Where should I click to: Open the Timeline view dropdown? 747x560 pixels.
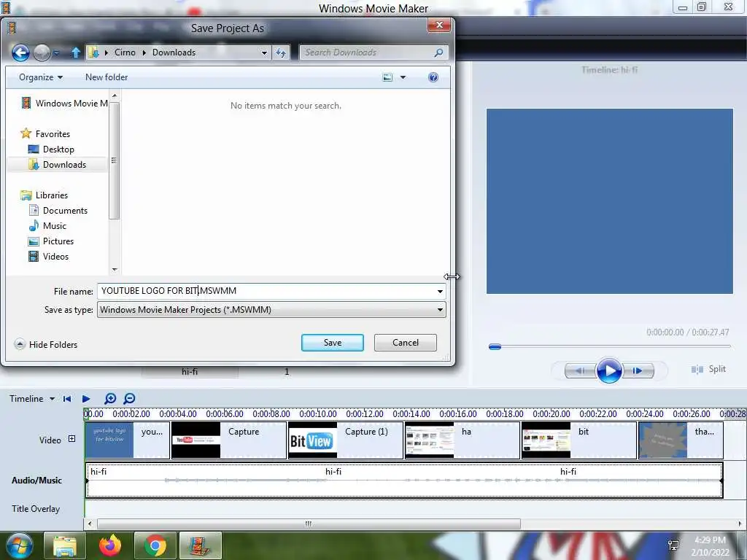(32, 399)
